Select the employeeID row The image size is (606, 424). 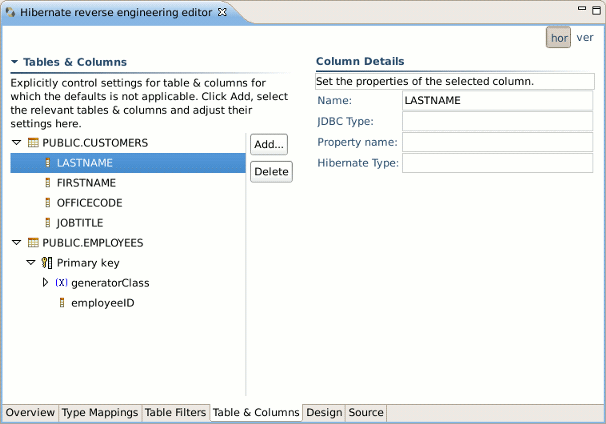point(128,303)
